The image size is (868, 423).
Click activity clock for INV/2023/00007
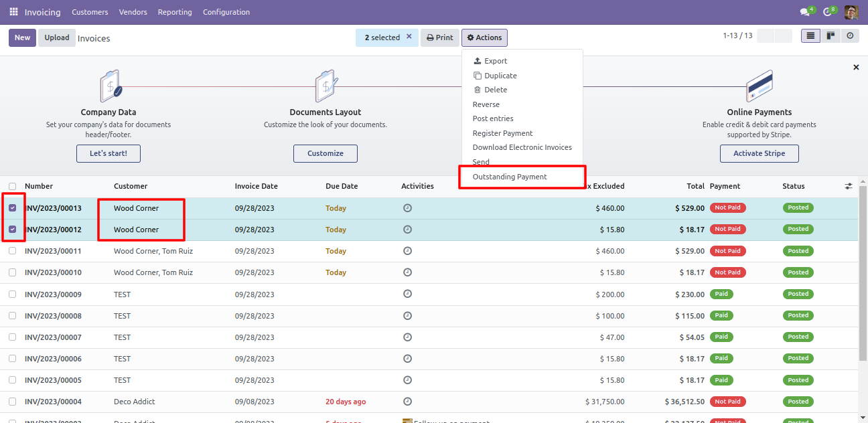(x=407, y=337)
